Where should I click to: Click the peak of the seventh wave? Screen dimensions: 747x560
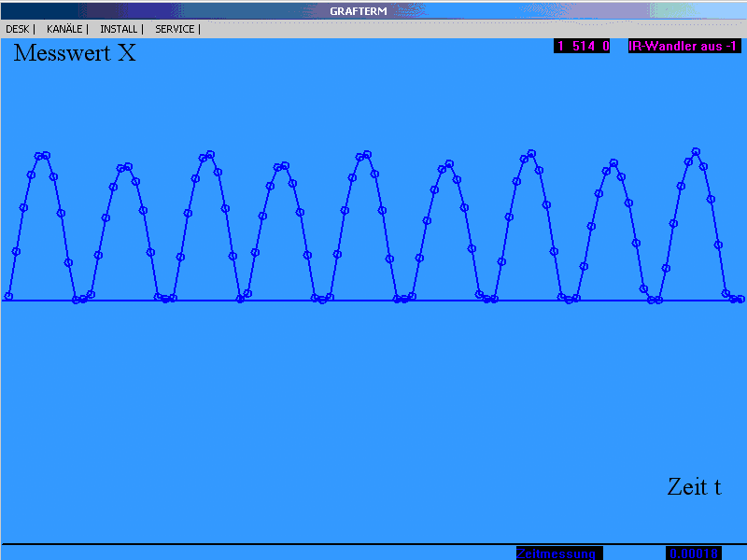(x=530, y=153)
